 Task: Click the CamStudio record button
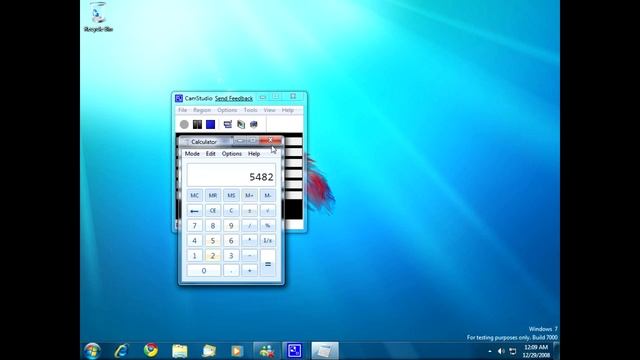tap(184, 124)
